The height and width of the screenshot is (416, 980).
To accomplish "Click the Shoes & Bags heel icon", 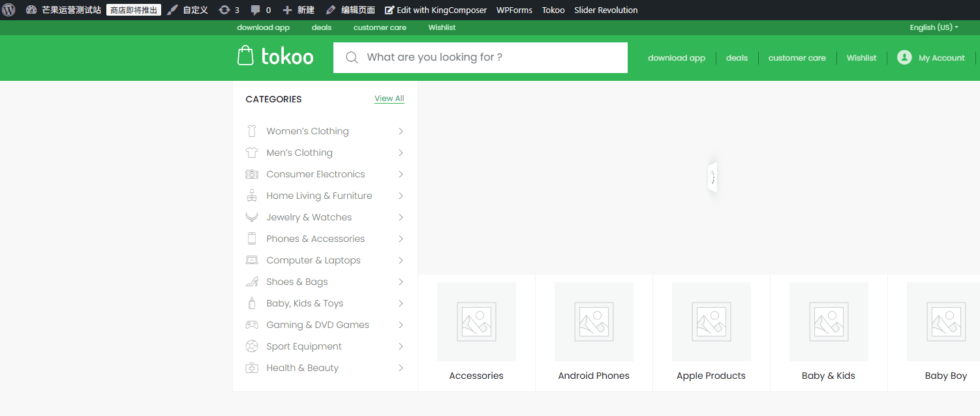I will 252,282.
